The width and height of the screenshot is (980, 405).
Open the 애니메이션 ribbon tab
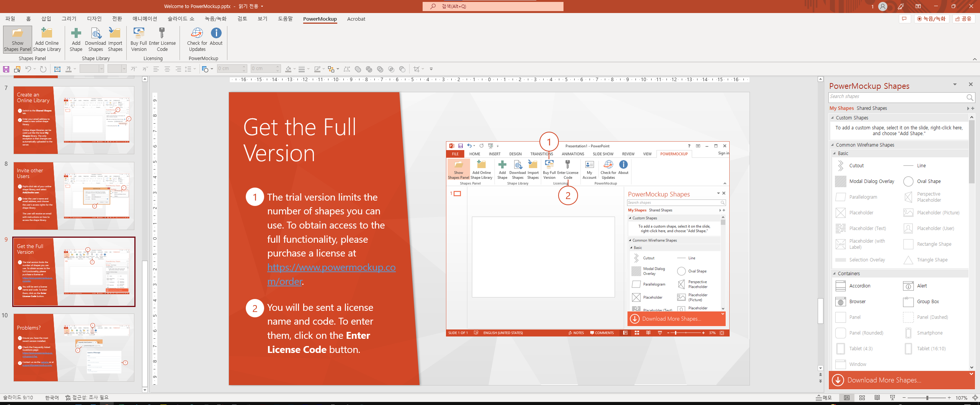tap(145, 19)
